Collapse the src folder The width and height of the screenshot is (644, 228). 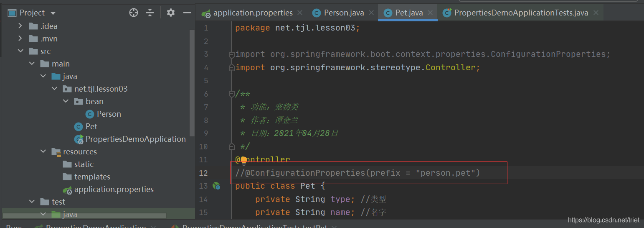coord(20,51)
